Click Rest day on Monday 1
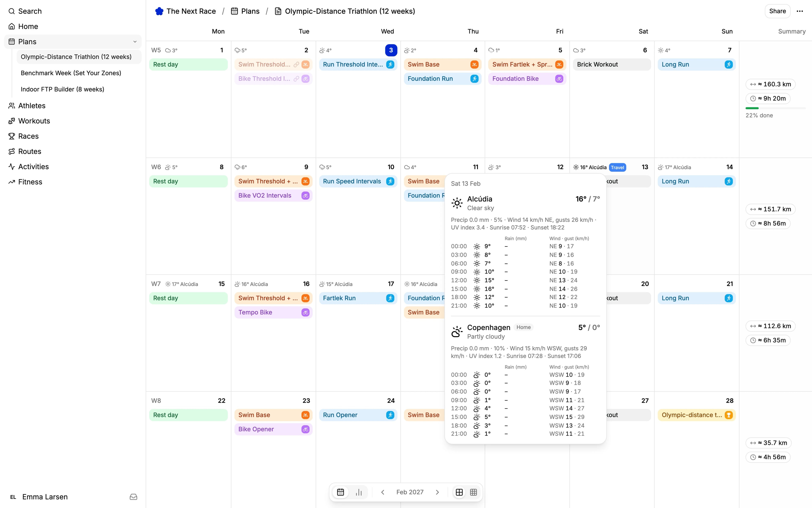This screenshot has width=812, height=508. pos(188,65)
